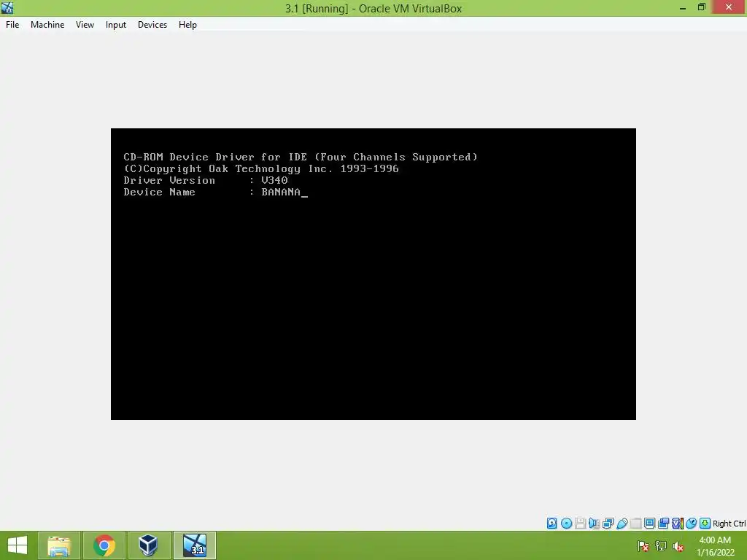
Task: Open File Explorer from the taskbar
Action: [59, 545]
